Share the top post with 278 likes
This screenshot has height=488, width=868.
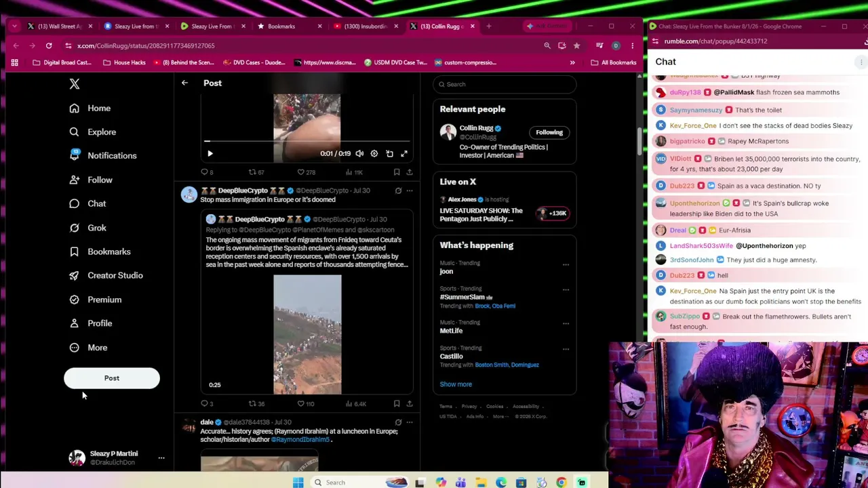409,172
